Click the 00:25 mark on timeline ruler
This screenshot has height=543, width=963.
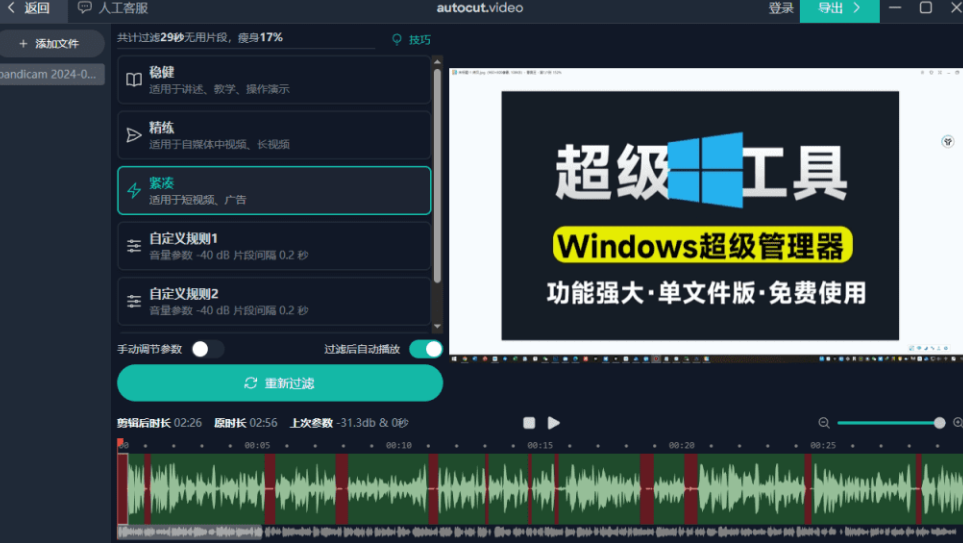pyautogui.click(x=823, y=445)
